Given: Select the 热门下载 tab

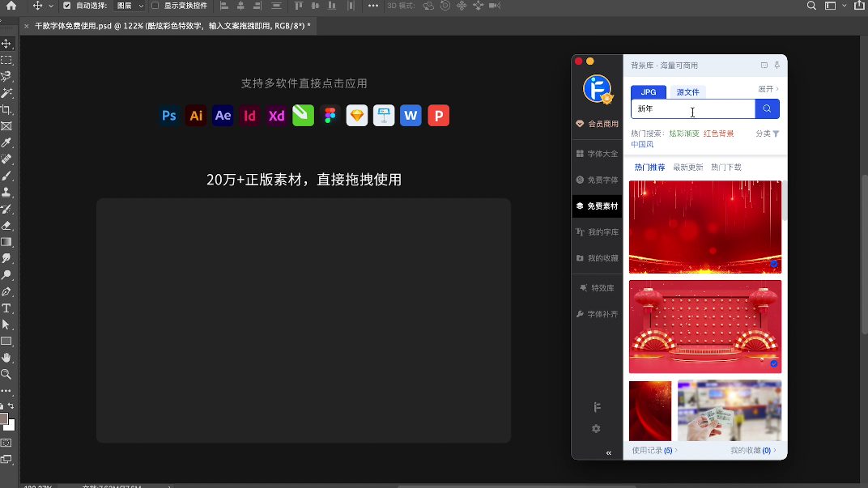Looking at the screenshot, I should tap(725, 167).
